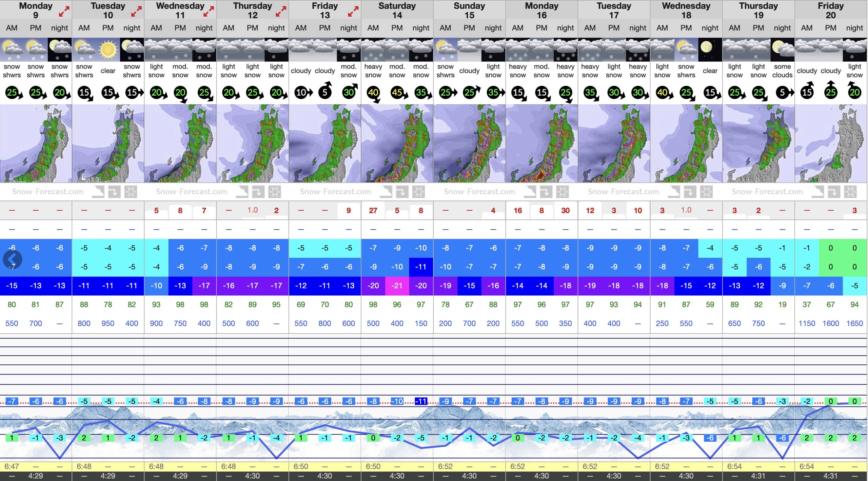Open the Thursday 19 snow map thumbnail
Viewport: 868px width, 481px height.
[x=758, y=143]
